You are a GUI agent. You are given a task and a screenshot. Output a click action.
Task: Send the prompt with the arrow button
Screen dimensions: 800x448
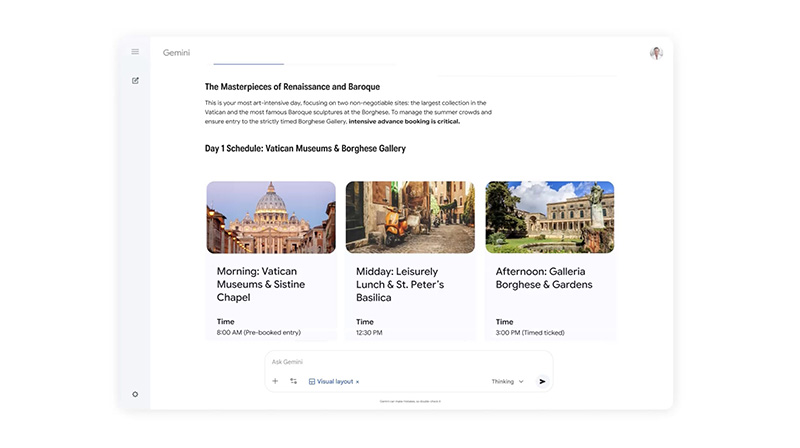(x=542, y=381)
